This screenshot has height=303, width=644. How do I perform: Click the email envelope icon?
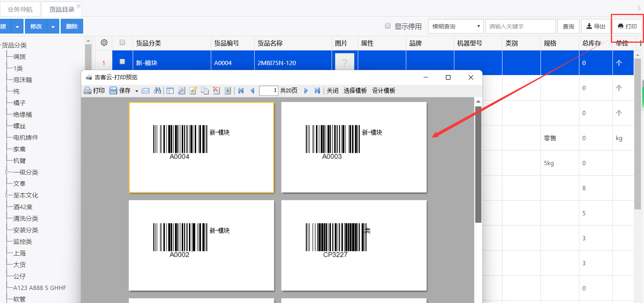146,90
